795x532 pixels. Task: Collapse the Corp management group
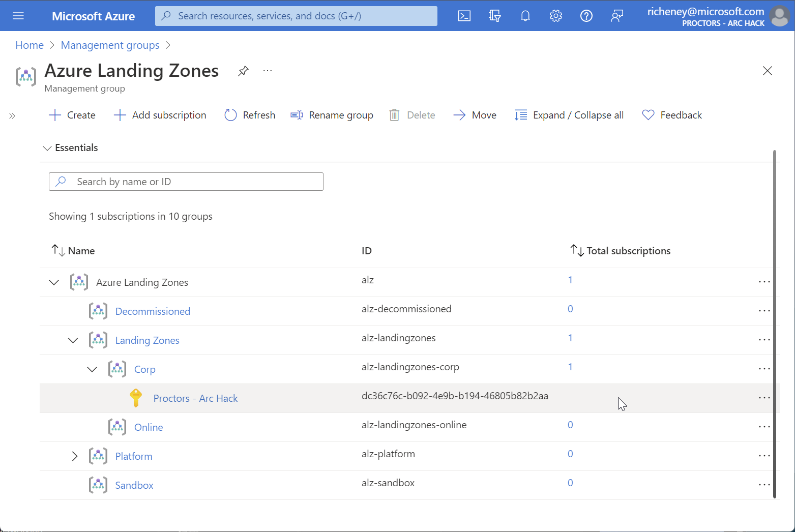[x=92, y=369]
